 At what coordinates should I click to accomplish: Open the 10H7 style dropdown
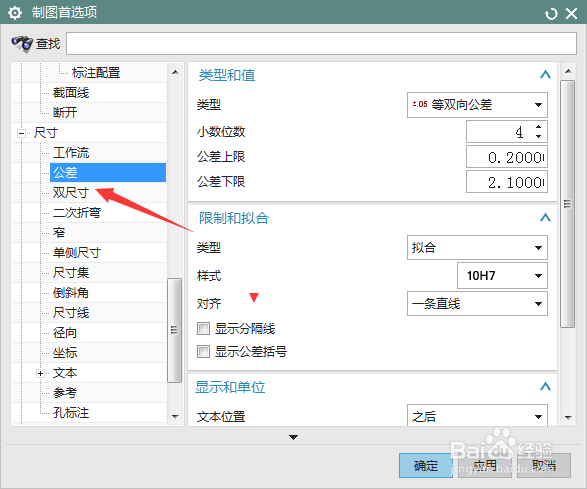coord(502,276)
